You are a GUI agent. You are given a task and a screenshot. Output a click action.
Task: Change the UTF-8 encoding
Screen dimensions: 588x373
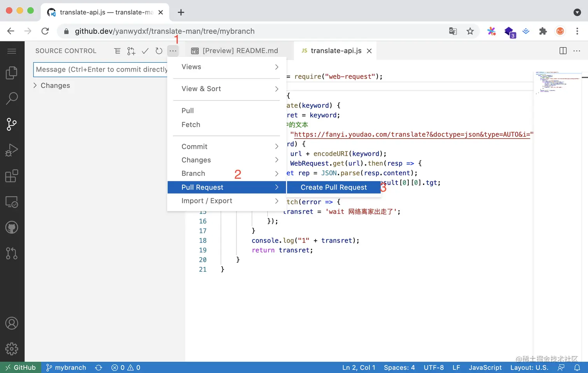pyautogui.click(x=434, y=368)
